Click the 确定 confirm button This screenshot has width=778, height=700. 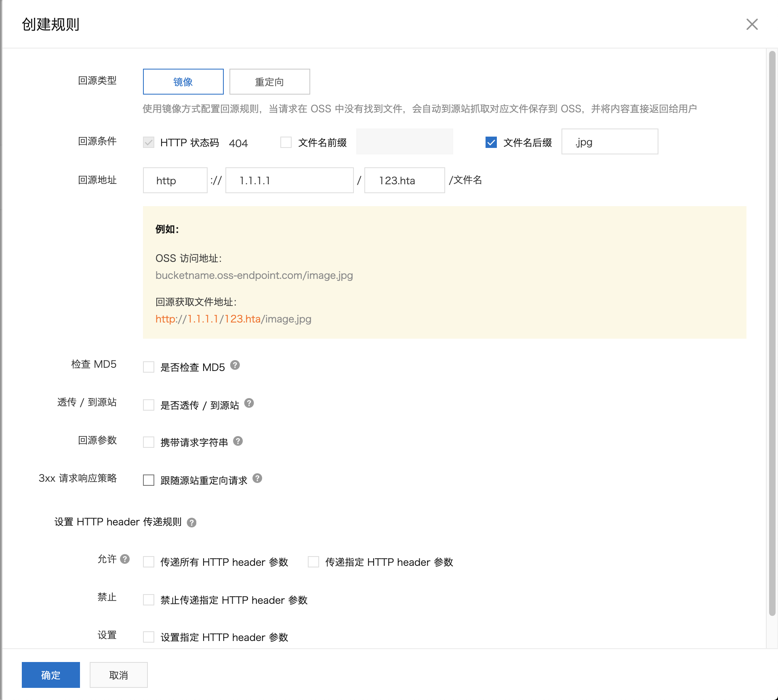coord(51,675)
